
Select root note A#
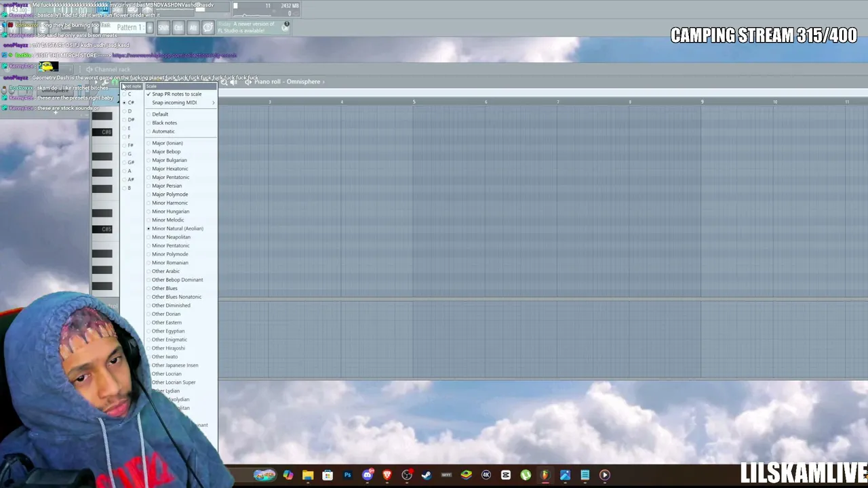(x=132, y=180)
